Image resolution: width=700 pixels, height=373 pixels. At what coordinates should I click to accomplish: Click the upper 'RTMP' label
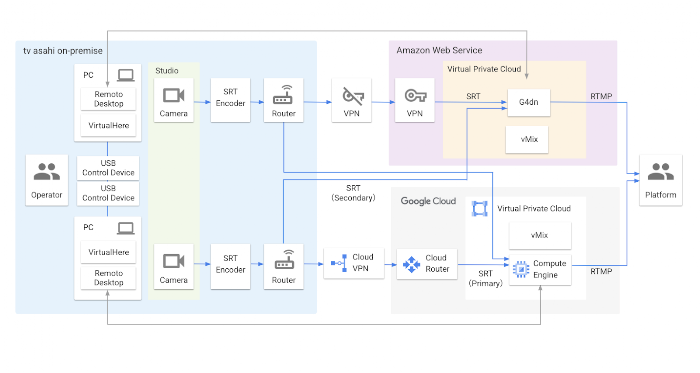pos(601,96)
